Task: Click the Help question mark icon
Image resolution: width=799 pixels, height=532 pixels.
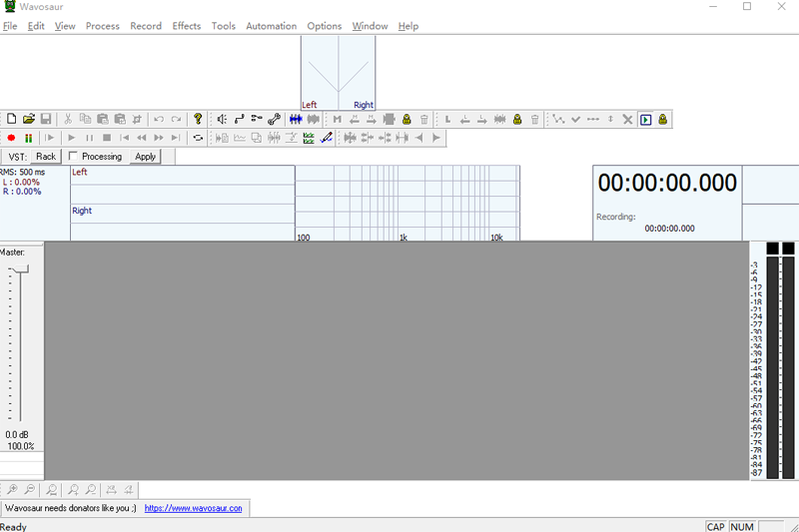Action: (x=198, y=119)
